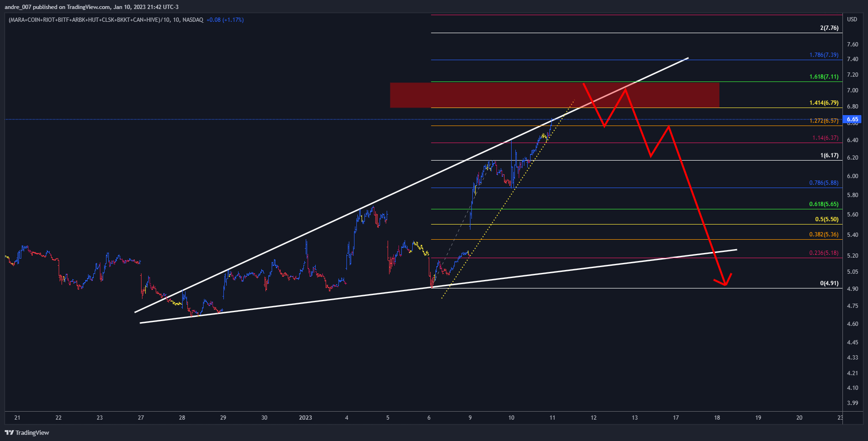Click 7.60 on the price axis
868x441 pixels.
(x=852, y=45)
